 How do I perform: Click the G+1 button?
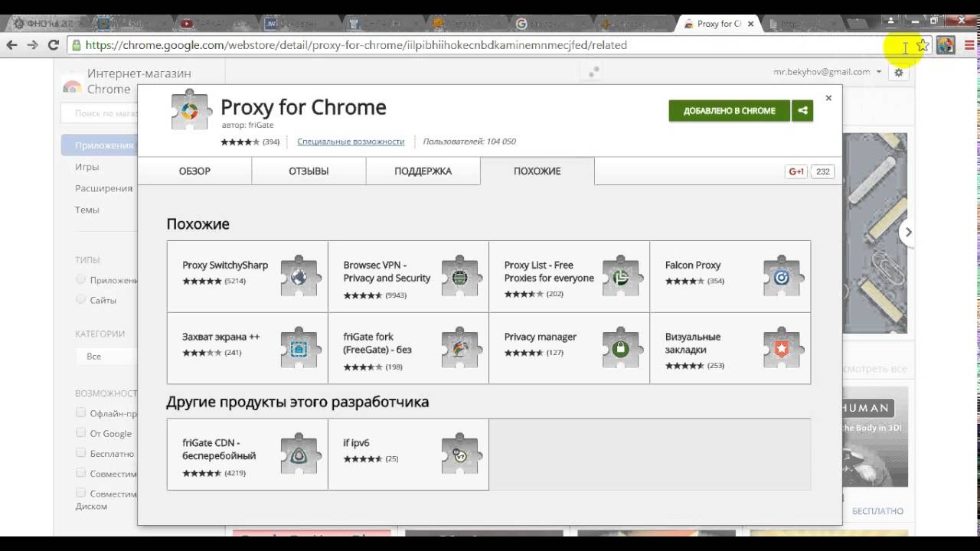[796, 171]
